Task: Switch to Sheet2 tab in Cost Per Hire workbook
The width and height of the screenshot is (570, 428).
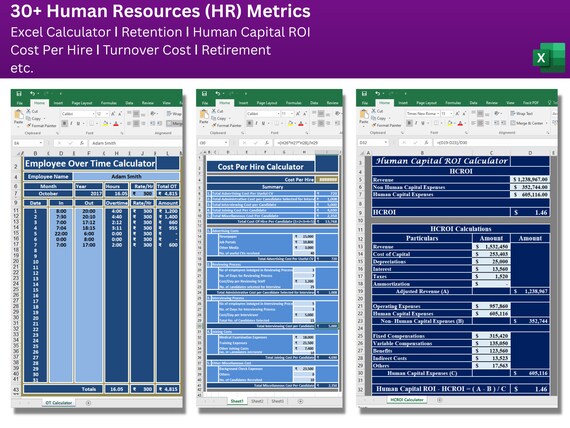Action: tap(257, 401)
